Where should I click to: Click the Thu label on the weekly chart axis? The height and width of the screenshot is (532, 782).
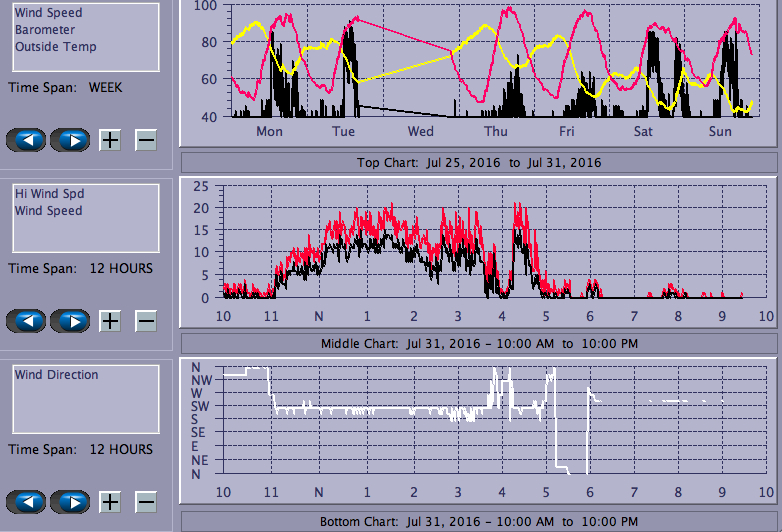tap(495, 131)
